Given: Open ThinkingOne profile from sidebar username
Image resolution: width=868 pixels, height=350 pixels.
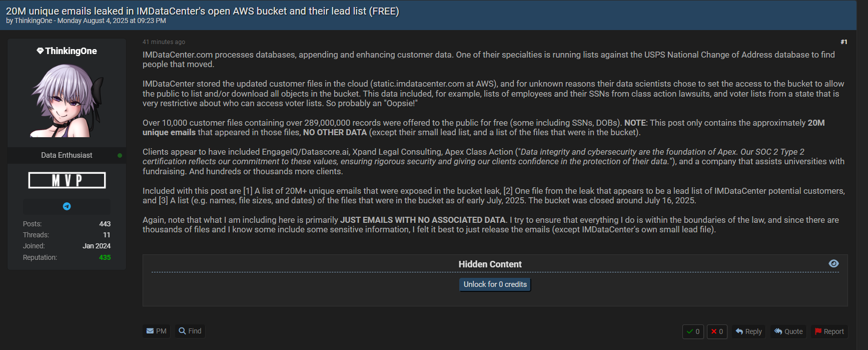Looking at the screenshot, I should 71,51.
